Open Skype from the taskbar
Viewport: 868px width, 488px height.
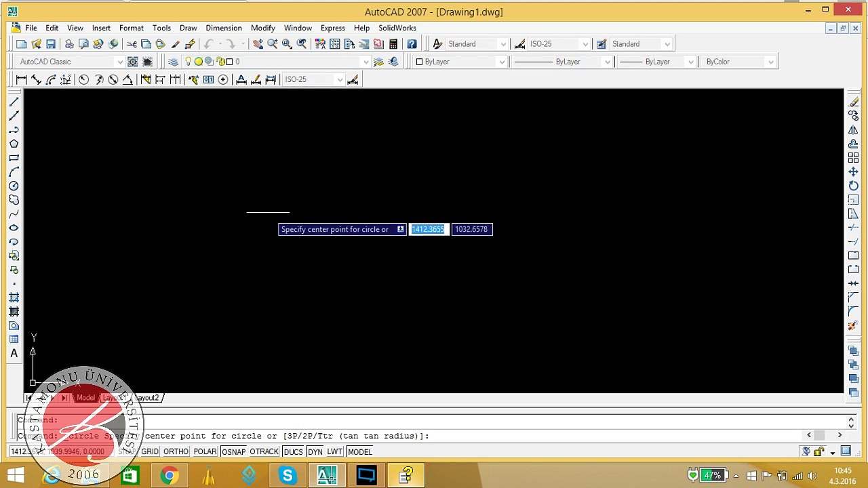(288, 475)
